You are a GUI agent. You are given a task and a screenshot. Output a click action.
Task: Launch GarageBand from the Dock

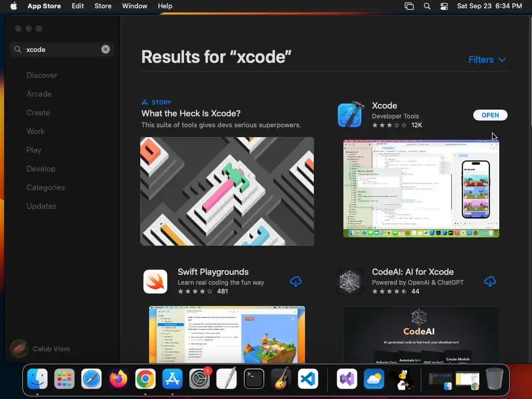[x=281, y=379]
